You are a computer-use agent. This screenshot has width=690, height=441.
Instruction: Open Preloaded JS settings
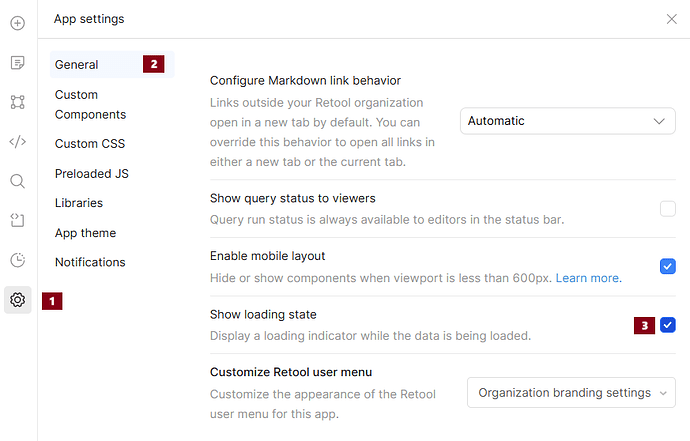92,173
